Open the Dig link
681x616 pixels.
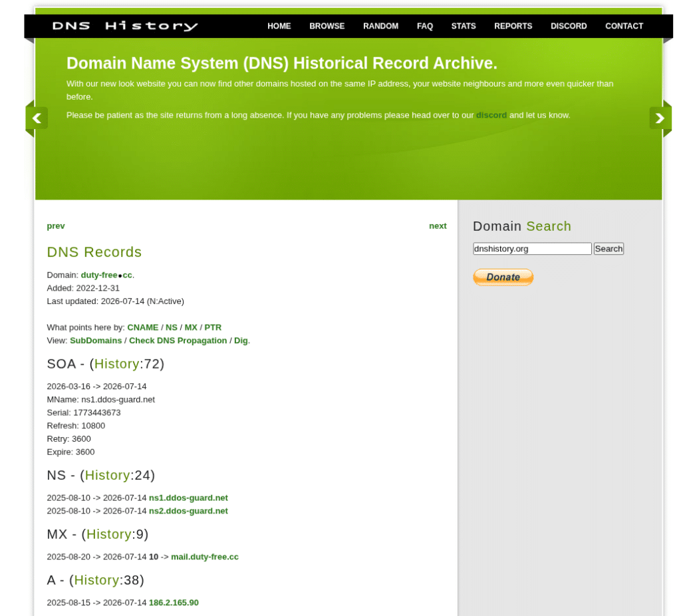[241, 341]
